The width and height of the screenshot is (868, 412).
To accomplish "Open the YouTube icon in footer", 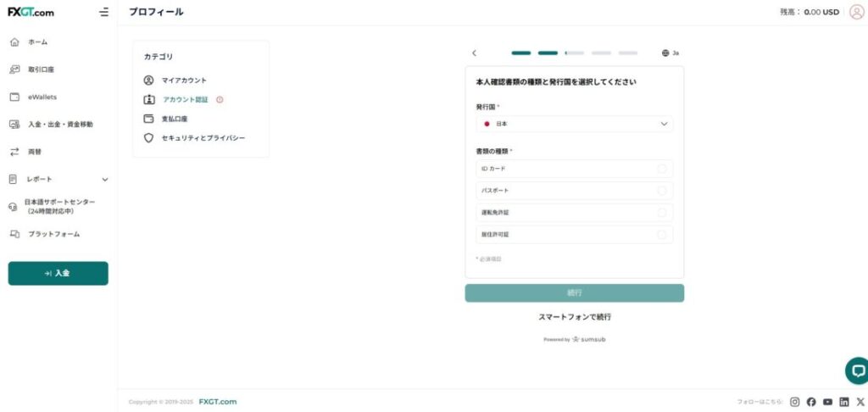I will coord(827,402).
